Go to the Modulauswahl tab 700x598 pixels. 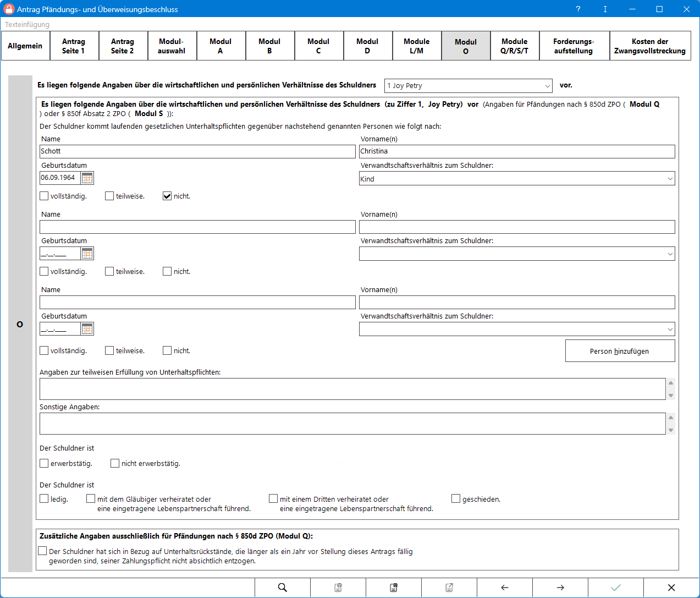point(172,46)
